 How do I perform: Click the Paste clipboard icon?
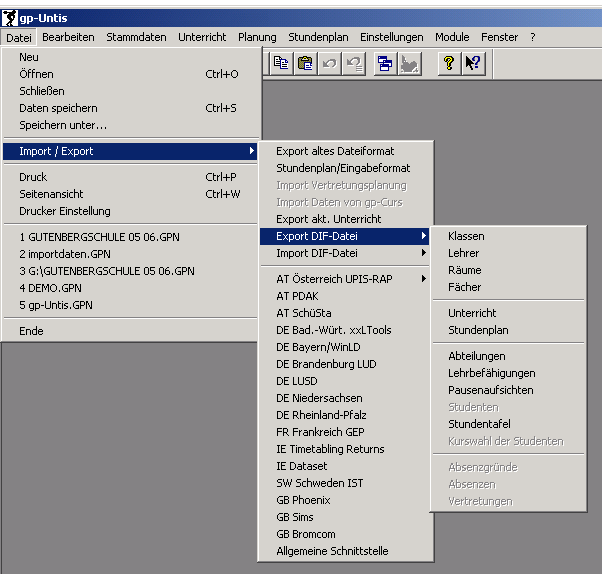[305, 63]
